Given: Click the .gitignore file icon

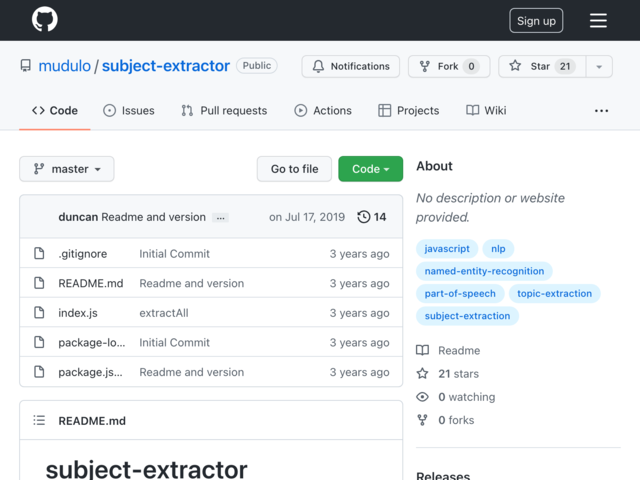Looking at the screenshot, I should tap(39, 253).
